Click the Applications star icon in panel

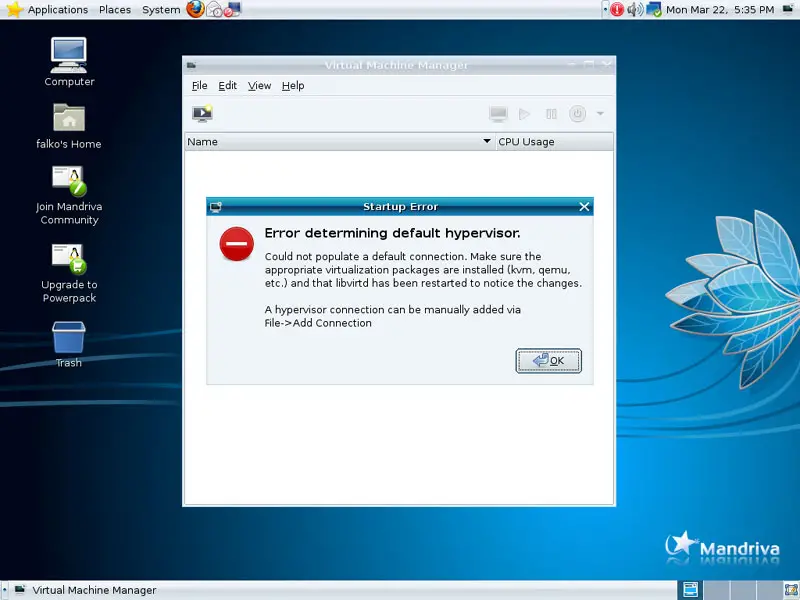point(14,9)
